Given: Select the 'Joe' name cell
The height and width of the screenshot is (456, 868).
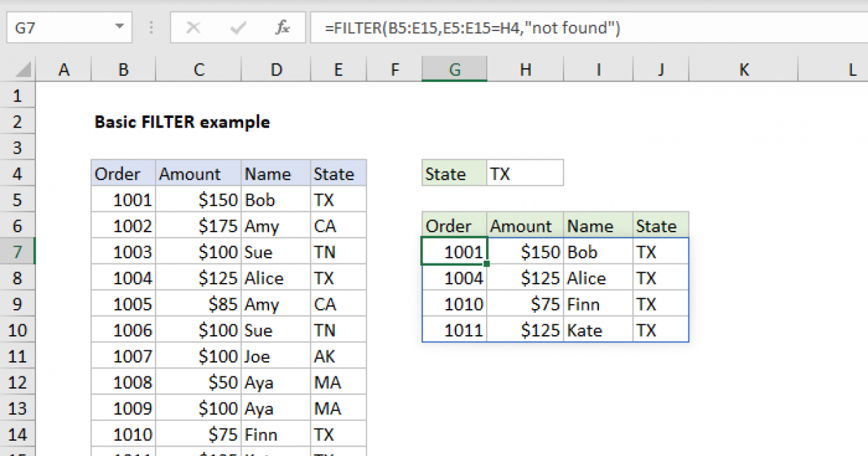Looking at the screenshot, I should click(276, 356).
